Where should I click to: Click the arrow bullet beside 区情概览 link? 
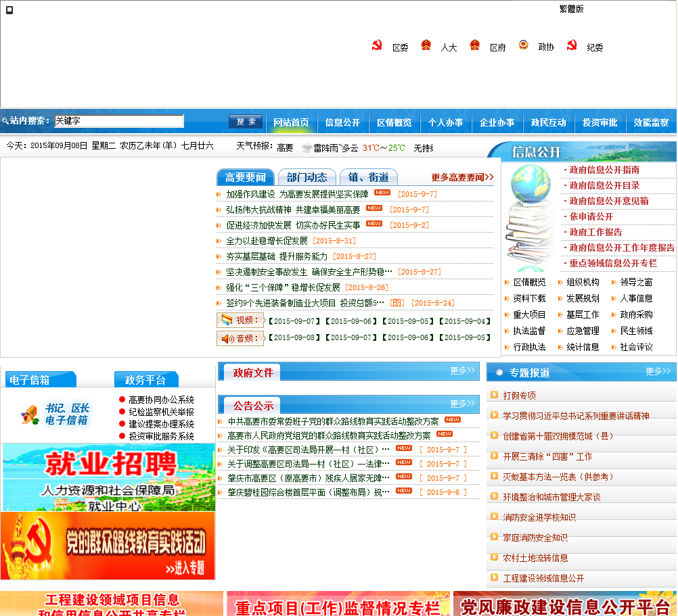click(507, 283)
